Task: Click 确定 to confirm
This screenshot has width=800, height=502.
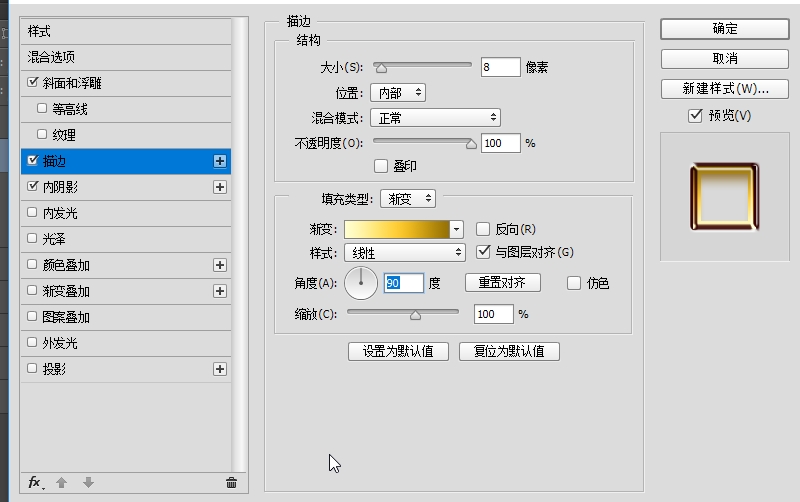Action: [x=725, y=29]
